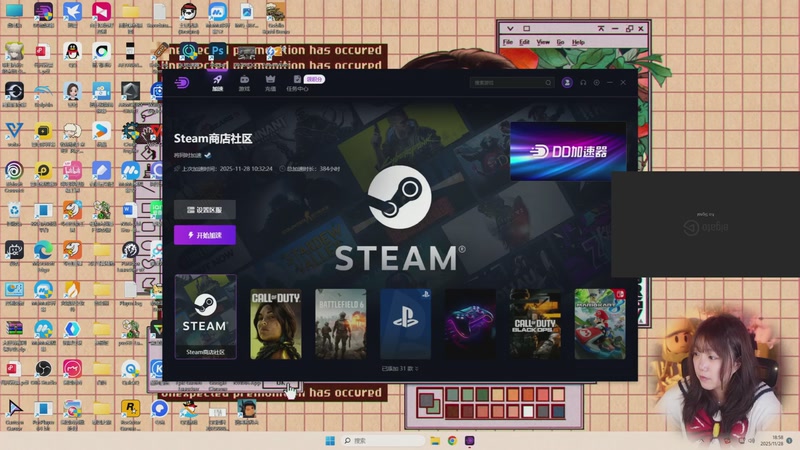Switch to the 加速 rocket tab

[x=217, y=83]
